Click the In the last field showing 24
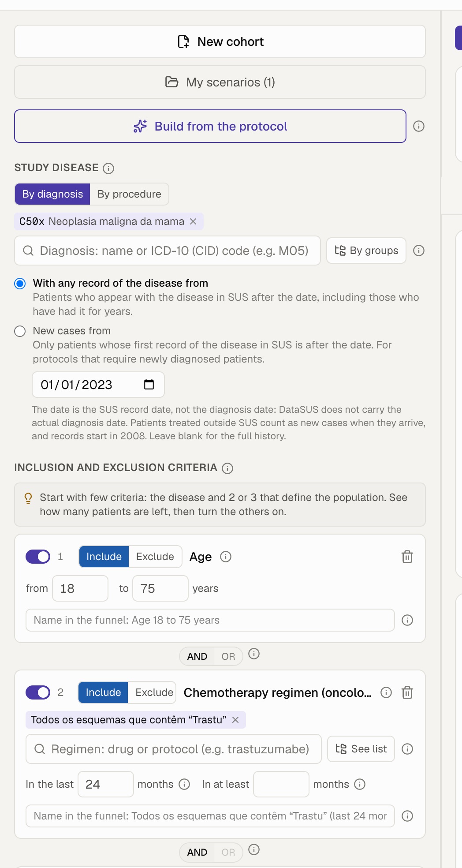The image size is (462, 868). pos(106,784)
